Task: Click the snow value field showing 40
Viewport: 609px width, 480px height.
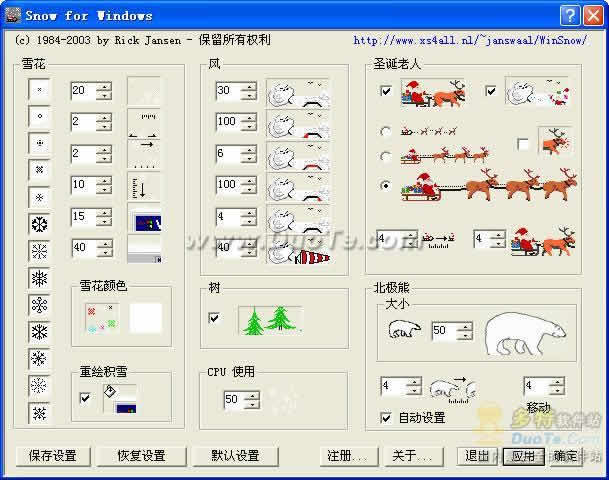Action: tap(84, 248)
